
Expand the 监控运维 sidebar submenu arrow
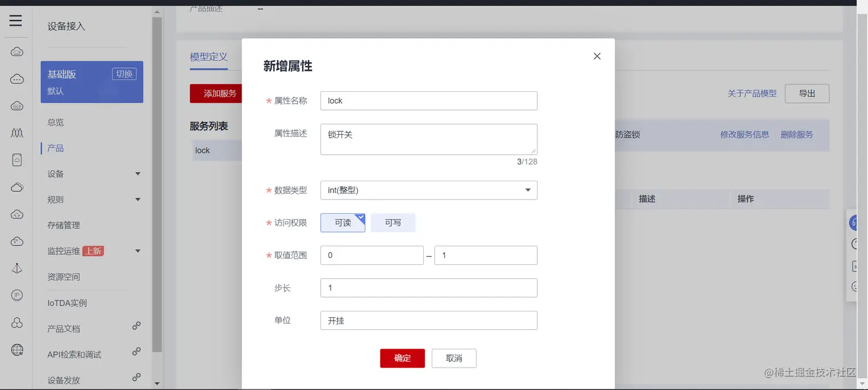pos(138,251)
